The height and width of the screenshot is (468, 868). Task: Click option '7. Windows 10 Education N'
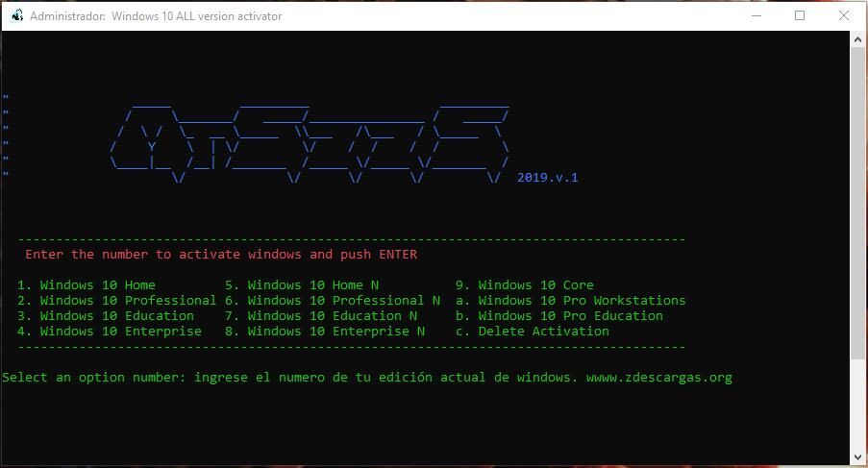pos(321,316)
